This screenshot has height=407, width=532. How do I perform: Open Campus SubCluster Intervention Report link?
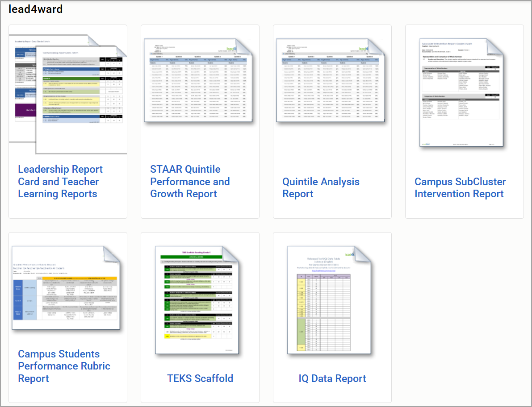[460, 187]
